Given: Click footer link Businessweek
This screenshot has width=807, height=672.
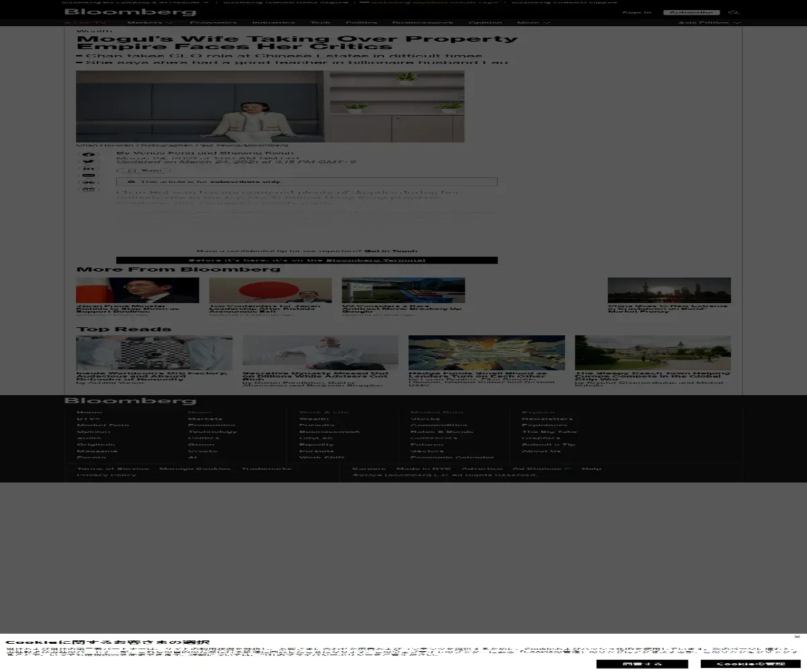Looking at the screenshot, I should [x=330, y=431].
